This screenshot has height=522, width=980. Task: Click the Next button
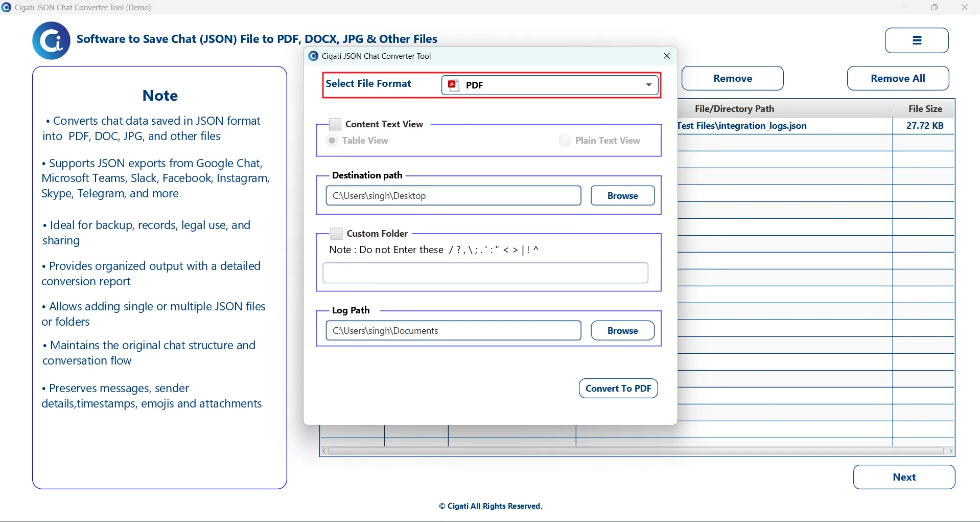coord(904,477)
